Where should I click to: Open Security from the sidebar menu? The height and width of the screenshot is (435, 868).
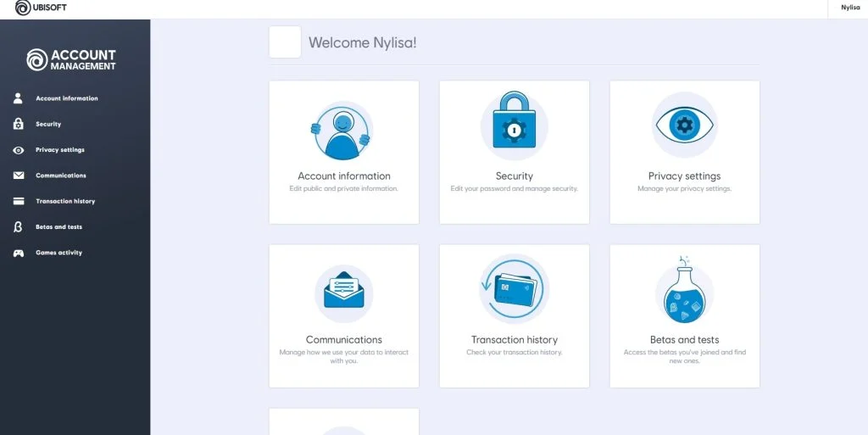coord(48,124)
